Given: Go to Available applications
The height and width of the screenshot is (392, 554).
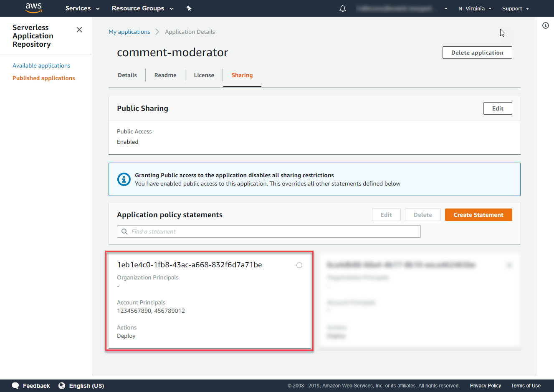Looking at the screenshot, I should tap(41, 65).
